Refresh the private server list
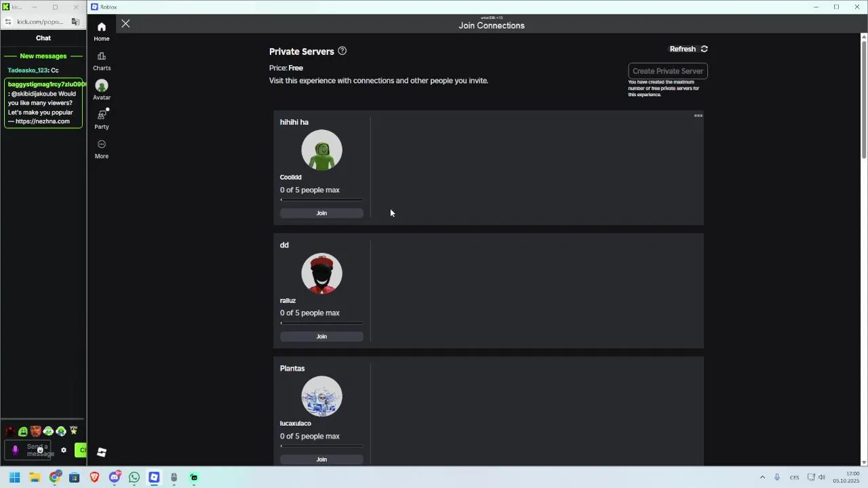This screenshot has height=488, width=868. 689,49
